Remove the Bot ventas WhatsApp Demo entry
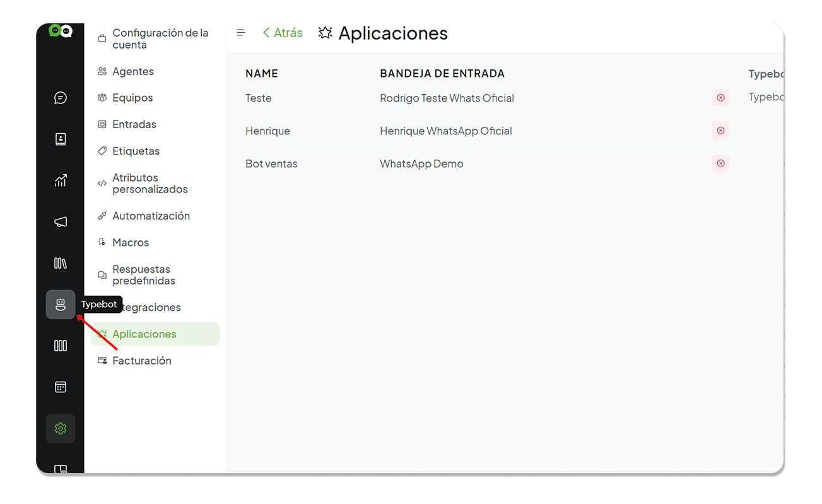 (720, 163)
